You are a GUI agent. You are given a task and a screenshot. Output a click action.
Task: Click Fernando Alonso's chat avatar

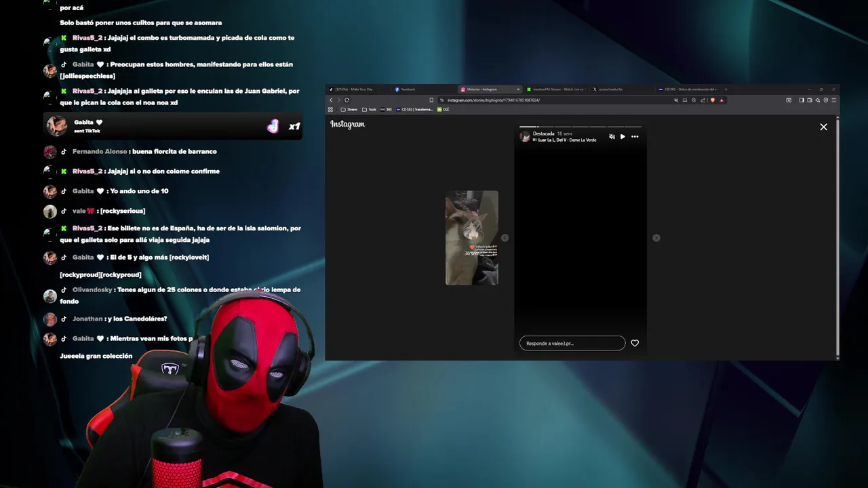50,152
